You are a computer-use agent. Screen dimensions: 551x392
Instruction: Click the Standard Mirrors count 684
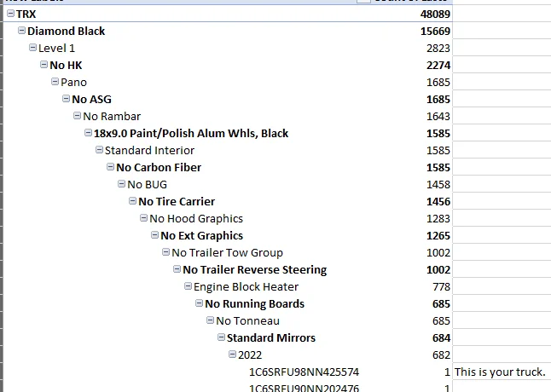[x=441, y=338]
